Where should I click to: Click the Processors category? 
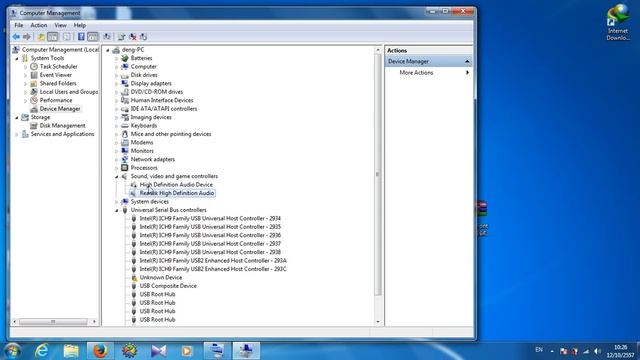click(x=144, y=168)
